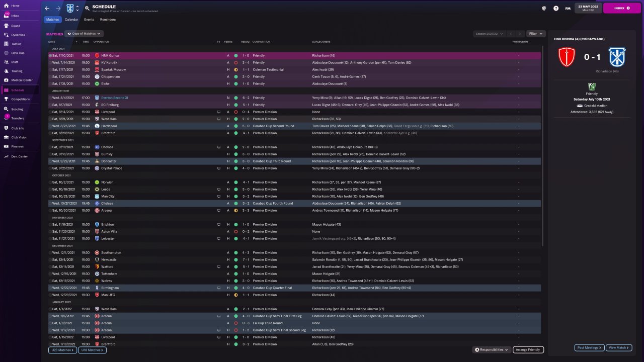Click the Arrange Friendly button
This screenshot has height=362, width=644.
(x=528, y=349)
